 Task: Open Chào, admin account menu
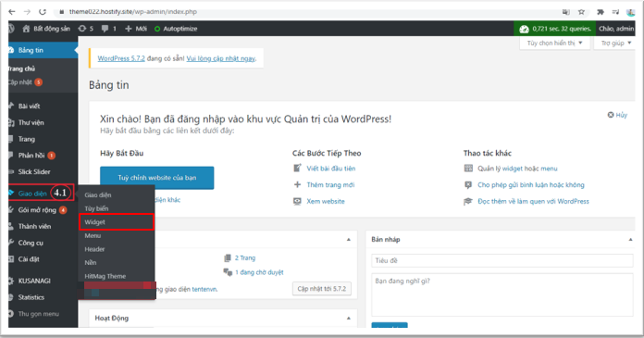pos(616,29)
